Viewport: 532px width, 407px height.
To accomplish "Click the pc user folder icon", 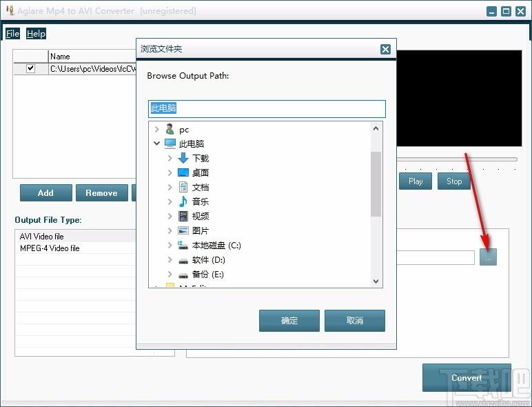I will click(170, 130).
